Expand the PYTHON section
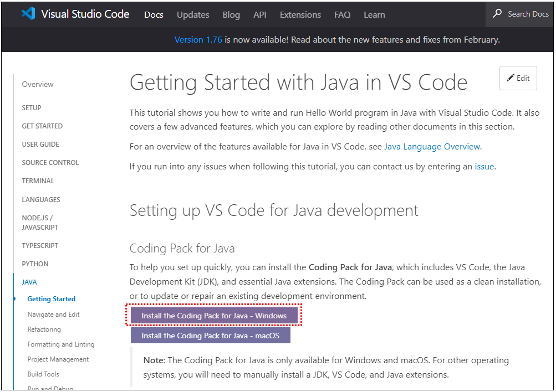Viewport: 556px width, 392px height. [x=35, y=264]
